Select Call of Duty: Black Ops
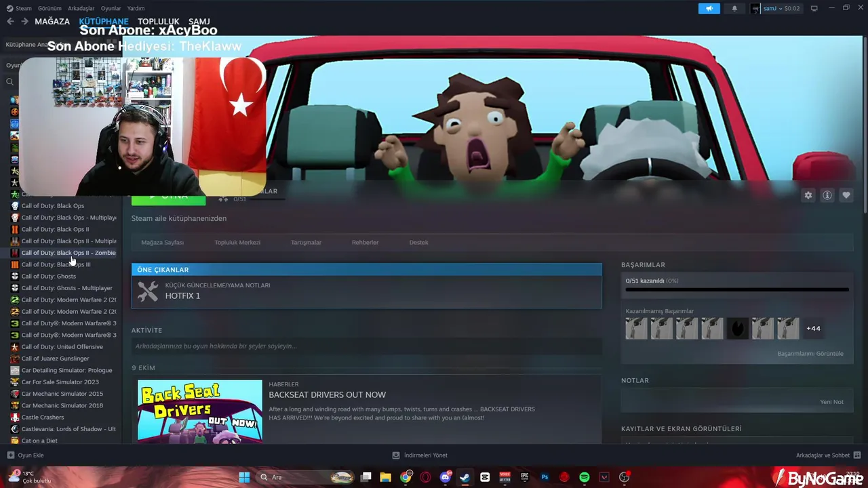The height and width of the screenshot is (488, 868). point(53,205)
